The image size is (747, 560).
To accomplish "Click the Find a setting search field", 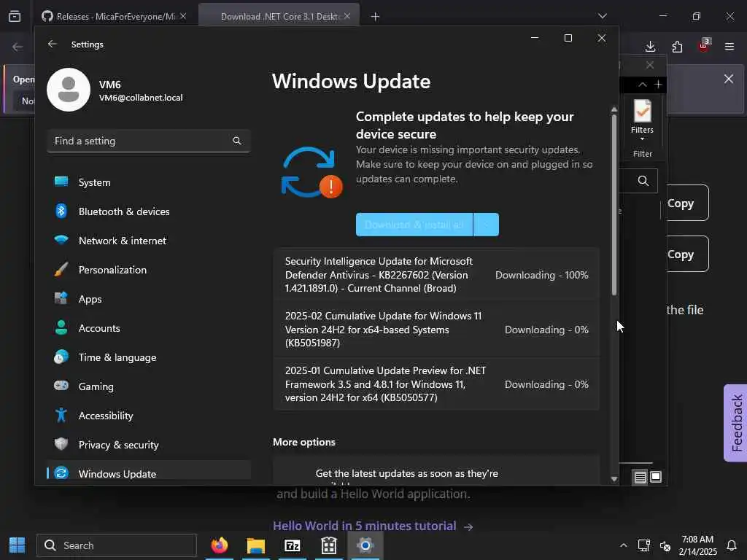I will [149, 141].
